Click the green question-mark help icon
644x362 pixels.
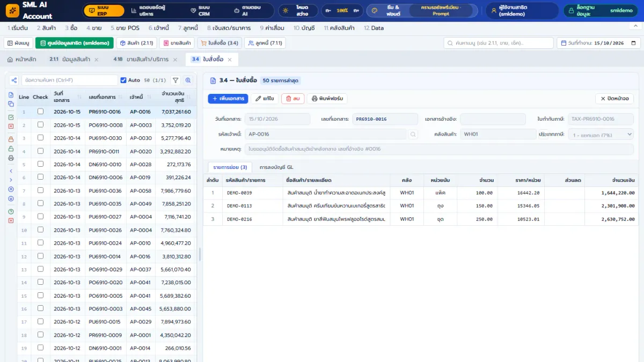[x=11, y=211]
